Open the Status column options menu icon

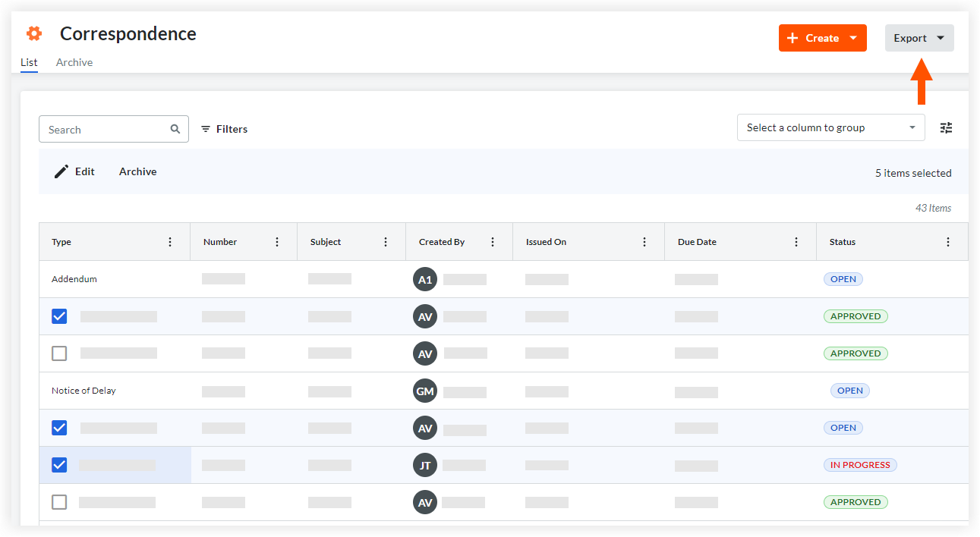click(x=948, y=241)
